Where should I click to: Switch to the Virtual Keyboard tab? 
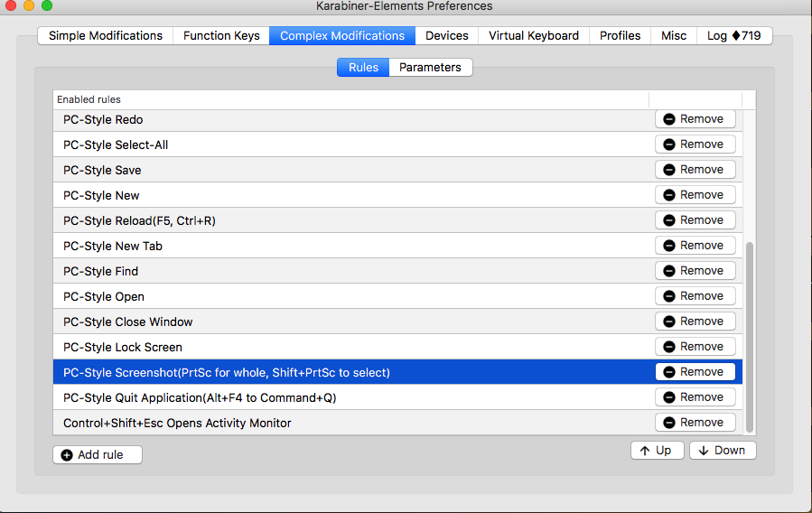click(534, 36)
